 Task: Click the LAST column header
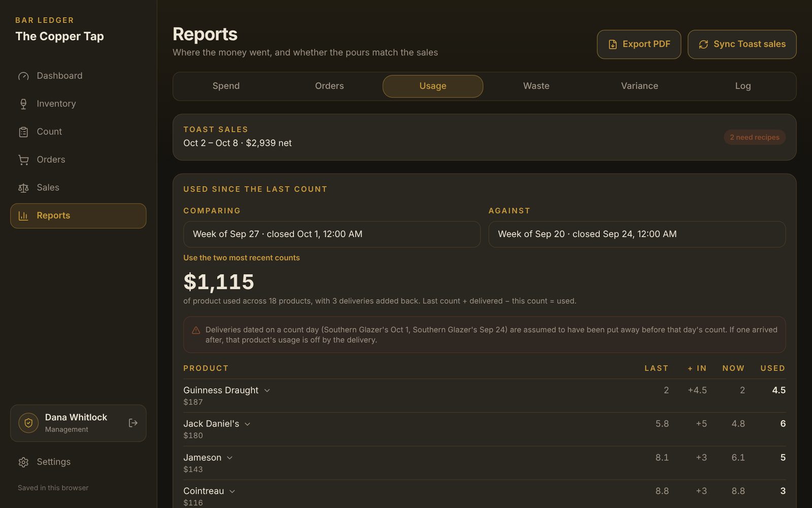click(656, 368)
